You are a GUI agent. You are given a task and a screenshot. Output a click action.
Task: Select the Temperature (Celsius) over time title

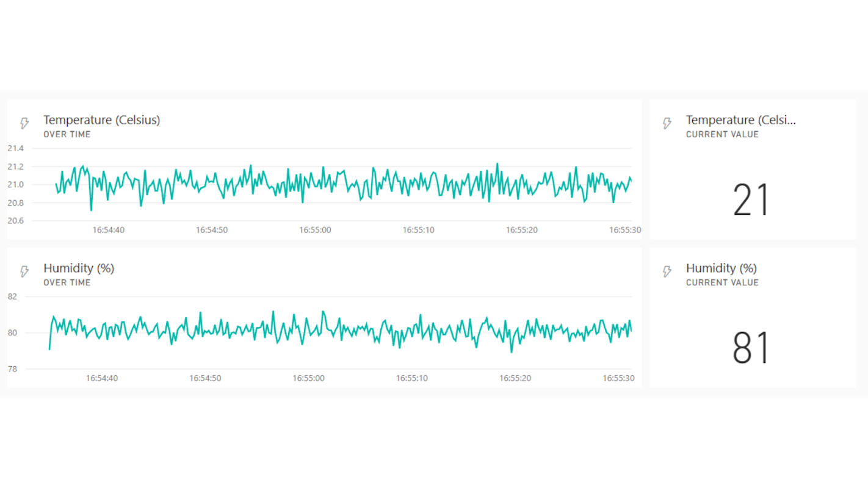[x=101, y=120]
